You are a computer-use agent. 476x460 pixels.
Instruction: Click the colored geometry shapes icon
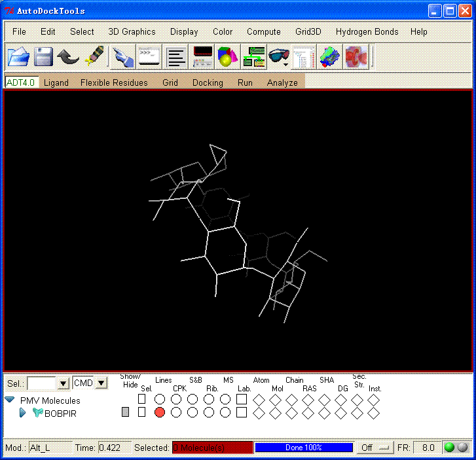click(x=227, y=57)
